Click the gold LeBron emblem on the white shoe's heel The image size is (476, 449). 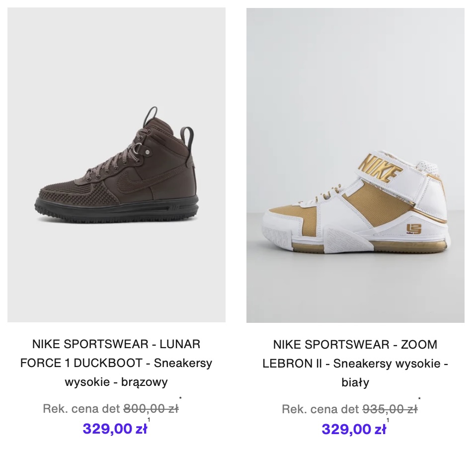pyautogui.click(x=413, y=229)
